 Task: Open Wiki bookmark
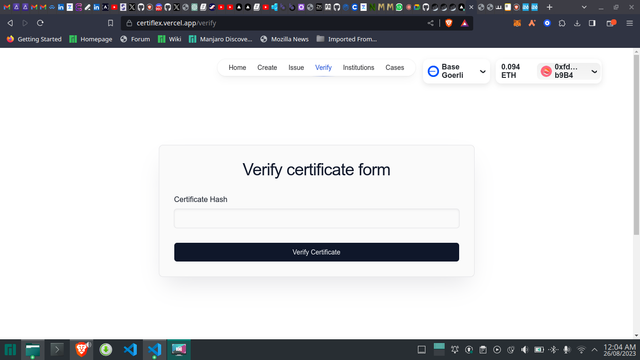click(x=169, y=39)
